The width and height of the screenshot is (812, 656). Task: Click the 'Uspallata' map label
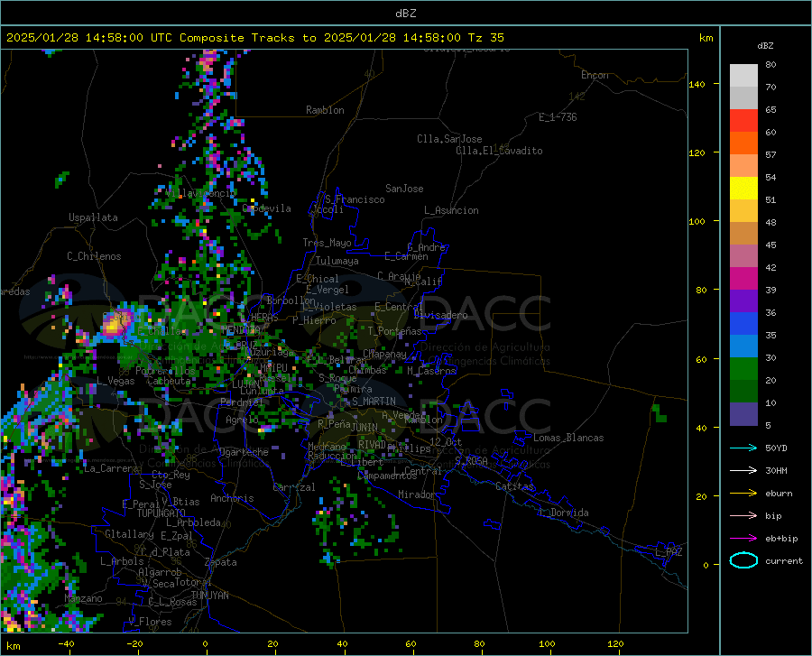pyautogui.click(x=93, y=217)
